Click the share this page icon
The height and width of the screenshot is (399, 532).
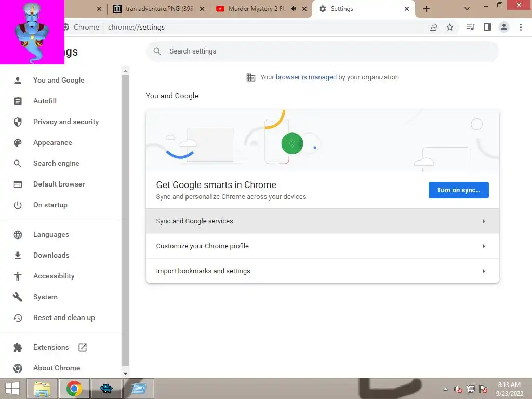click(433, 27)
